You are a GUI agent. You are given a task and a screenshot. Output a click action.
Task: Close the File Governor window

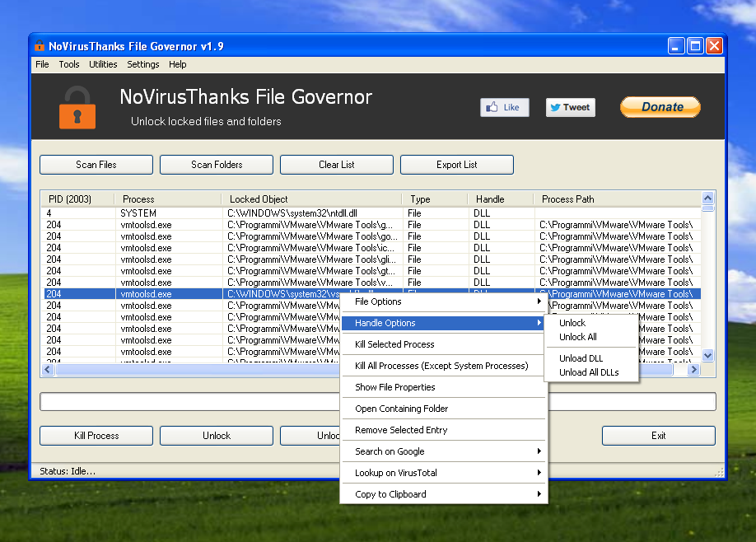[714, 46]
